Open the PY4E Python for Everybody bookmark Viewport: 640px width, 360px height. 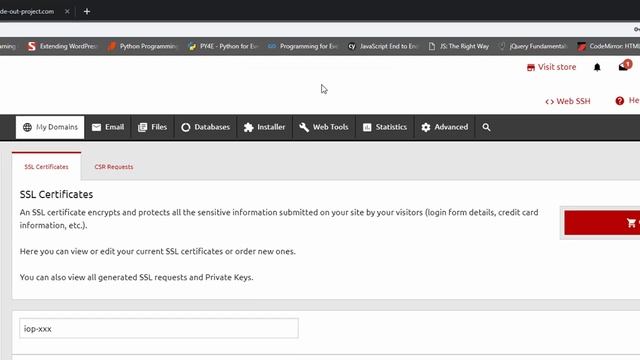(x=222, y=46)
